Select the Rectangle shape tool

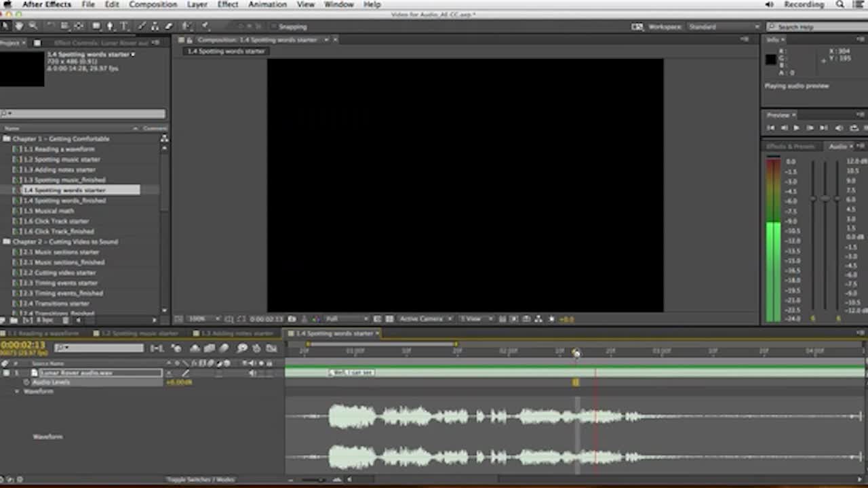[96, 26]
